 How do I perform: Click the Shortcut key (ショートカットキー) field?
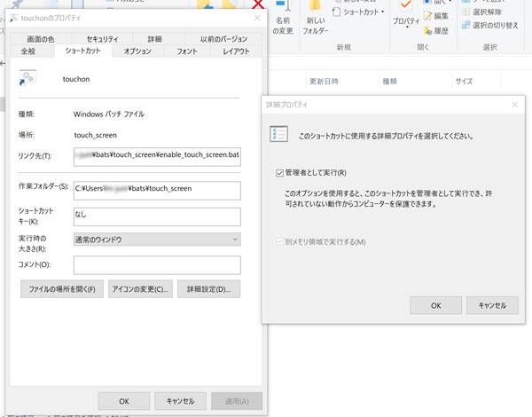pyautogui.click(x=157, y=216)
